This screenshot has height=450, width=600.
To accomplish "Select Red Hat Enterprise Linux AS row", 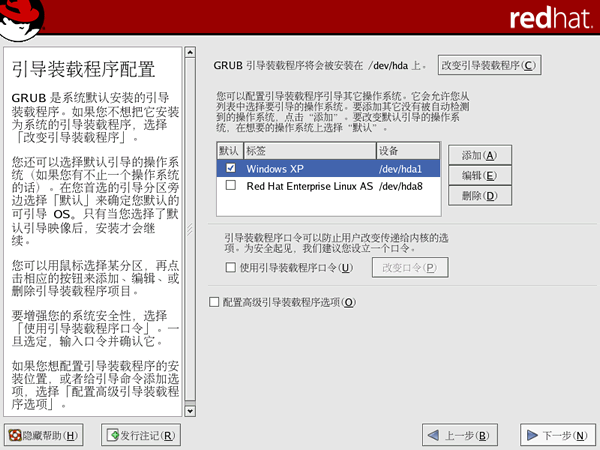I will pos(328,186).
